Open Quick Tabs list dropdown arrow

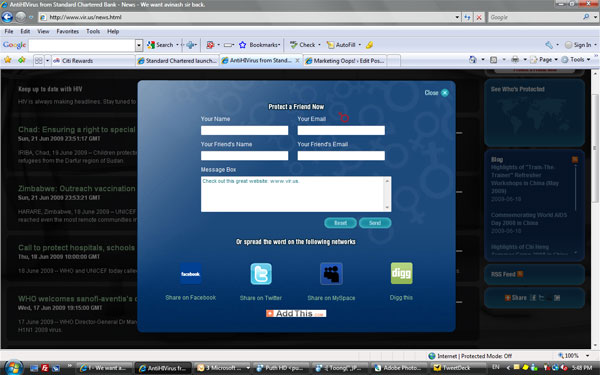(47, 60)
